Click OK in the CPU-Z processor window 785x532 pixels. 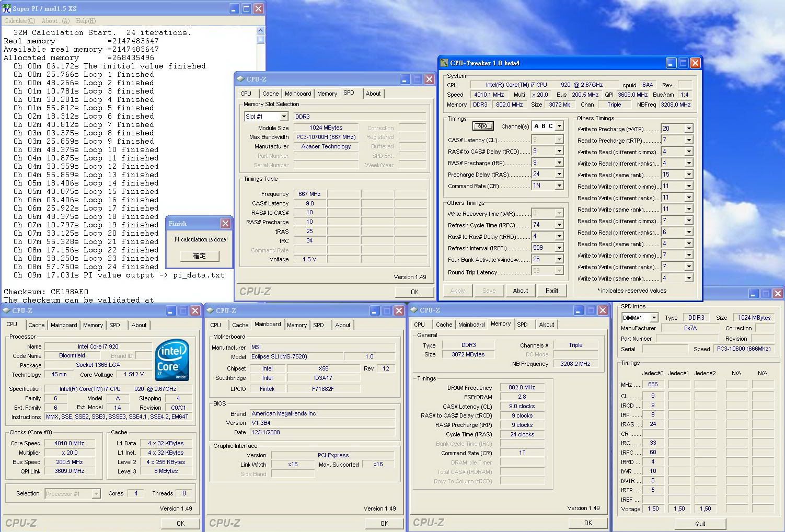(x=180, y=523)
